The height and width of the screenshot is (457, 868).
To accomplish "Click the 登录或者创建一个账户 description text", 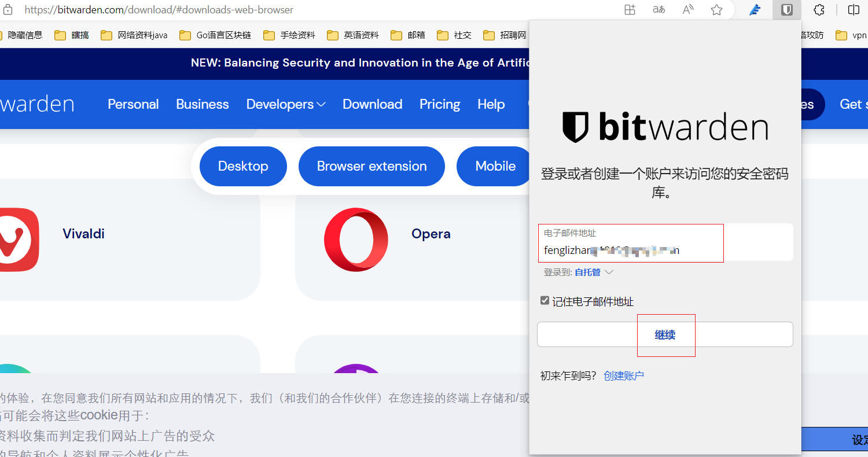I will pyautogui.click(x=665, y=183).
